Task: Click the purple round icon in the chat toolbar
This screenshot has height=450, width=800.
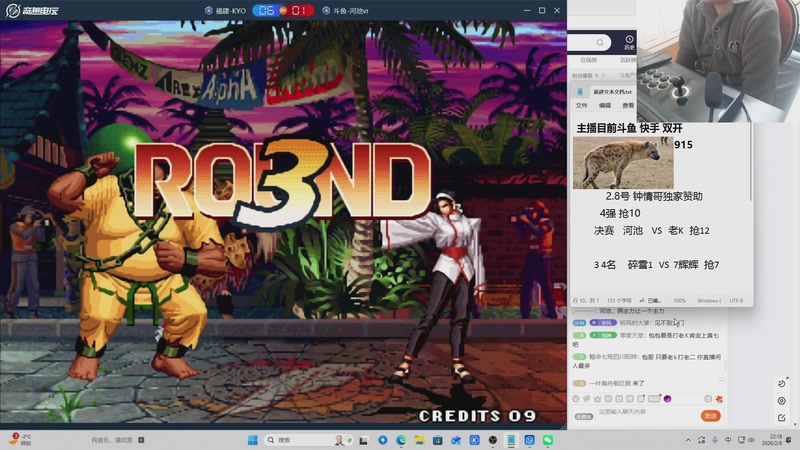Action: [x=667, y=398]
